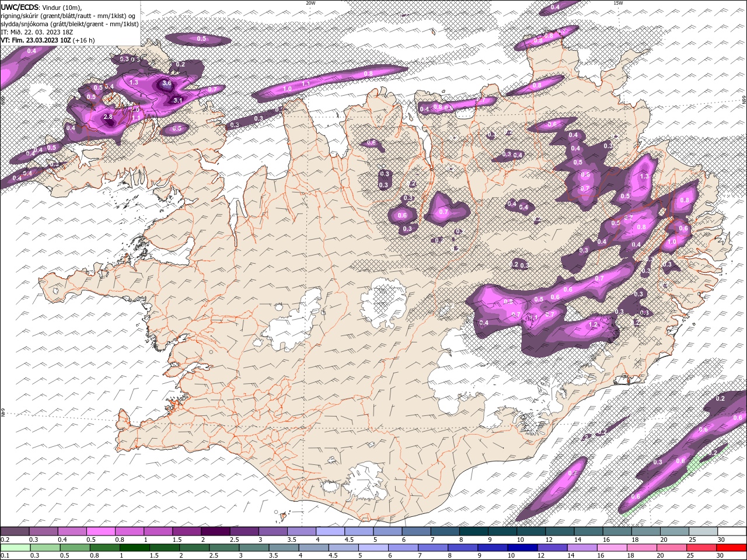Click the 2.8 snowfall value label
This screenshot has height=560, width=747.
point(108,117)
